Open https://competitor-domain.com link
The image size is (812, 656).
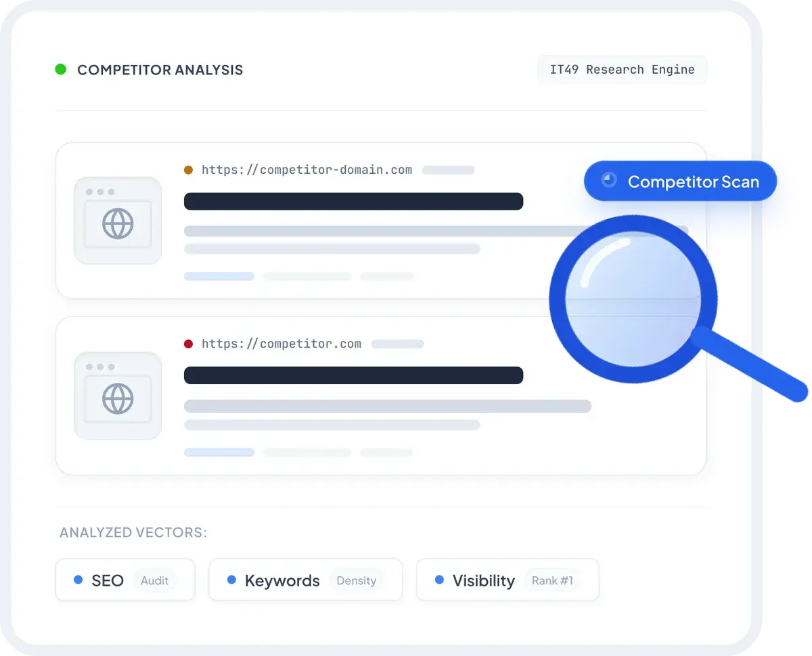(x=307, y=170)
